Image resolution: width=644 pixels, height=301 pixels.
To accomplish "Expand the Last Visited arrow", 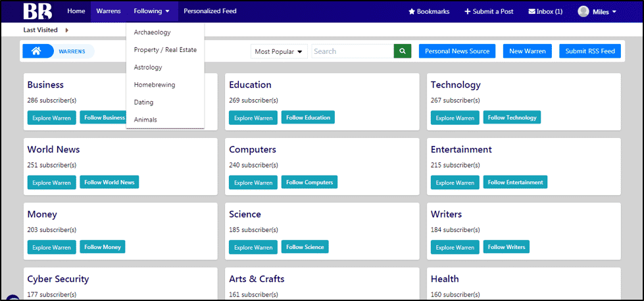I will (67, 30).
